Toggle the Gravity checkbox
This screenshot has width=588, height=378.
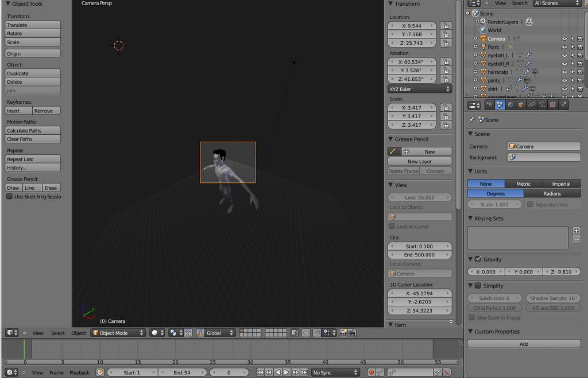pos(478,259)
